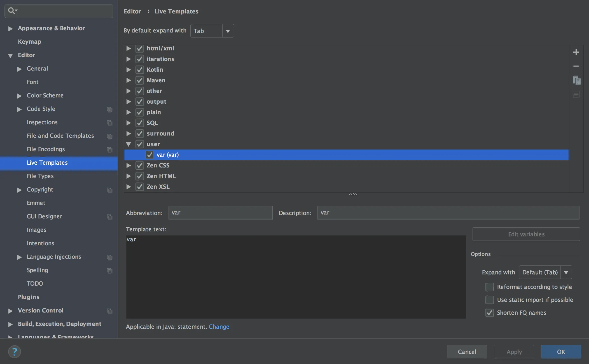Viewport: 589px width, 364px height.
Task: Click the minus remove template icon
Action: pos(576,66)
